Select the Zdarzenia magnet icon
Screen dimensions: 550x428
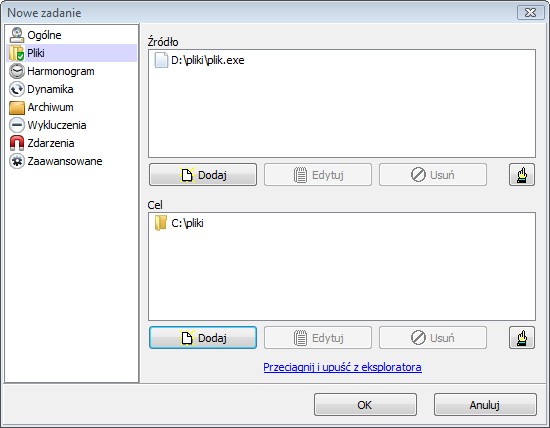point(16,143)
